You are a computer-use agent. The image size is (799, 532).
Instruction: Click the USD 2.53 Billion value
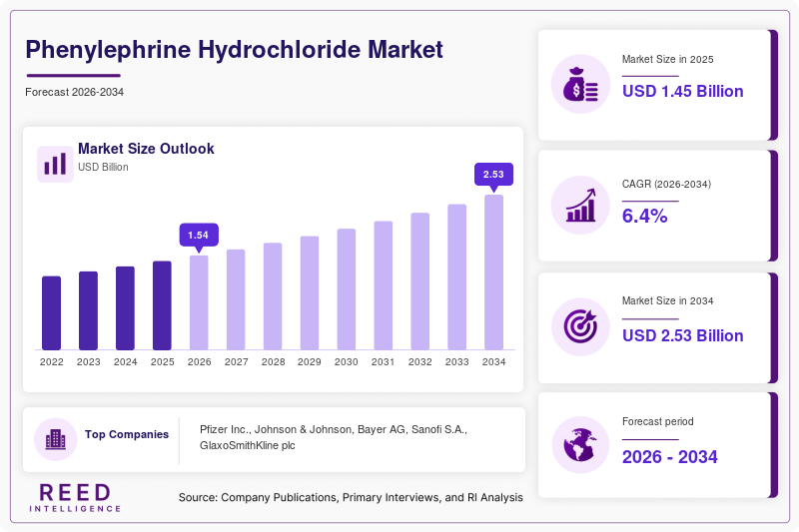[683, 336]
